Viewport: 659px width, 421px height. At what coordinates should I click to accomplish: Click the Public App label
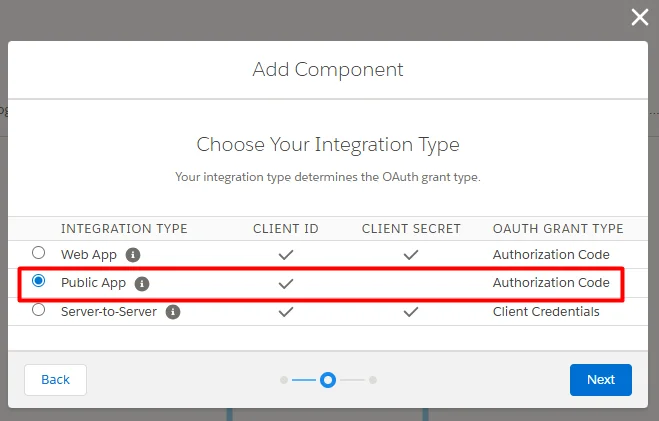pos(93,283)
